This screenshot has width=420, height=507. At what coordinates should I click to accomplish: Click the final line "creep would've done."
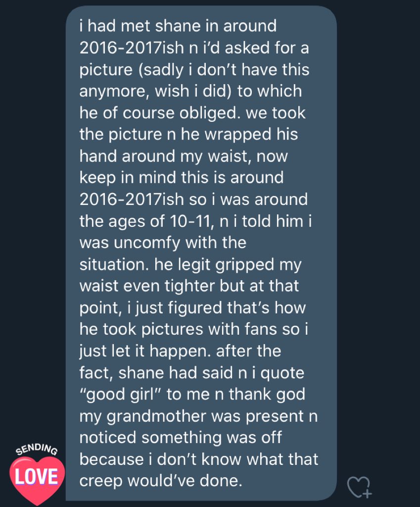point(161,481)
